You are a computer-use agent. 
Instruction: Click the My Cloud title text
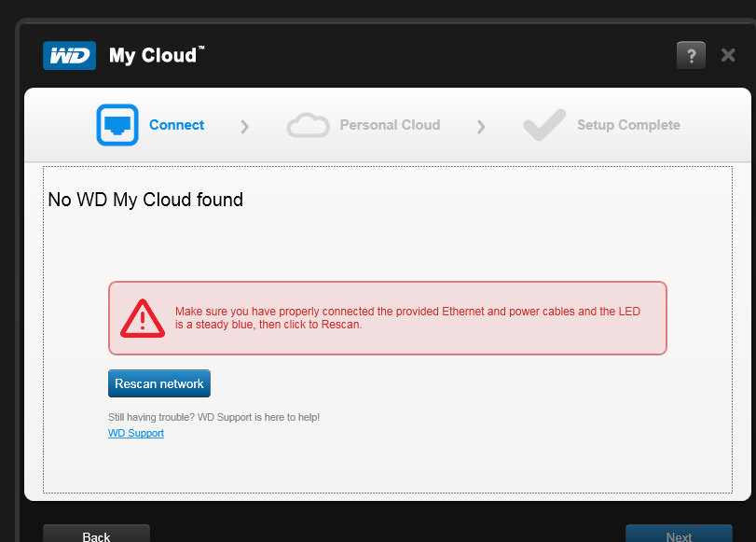point(155,55)
